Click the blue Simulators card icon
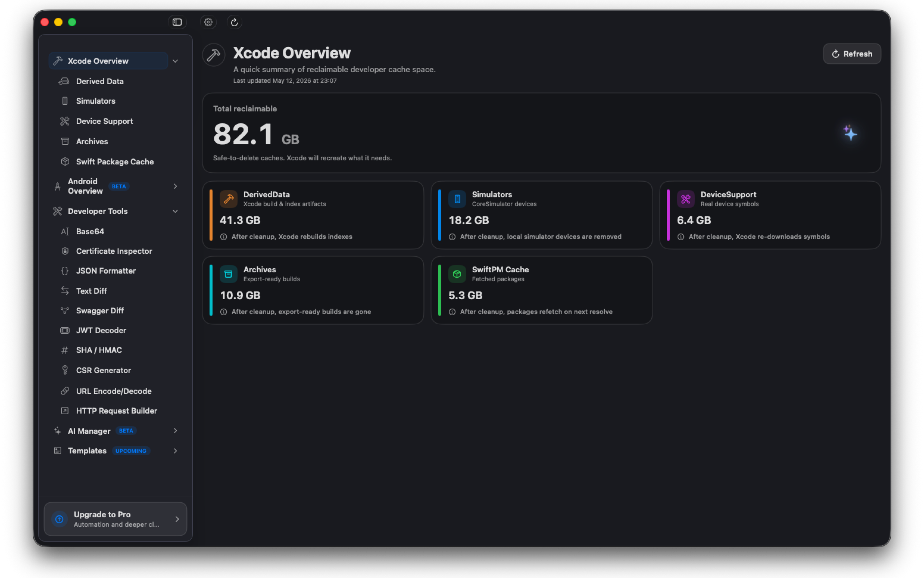 coord(457,199)
